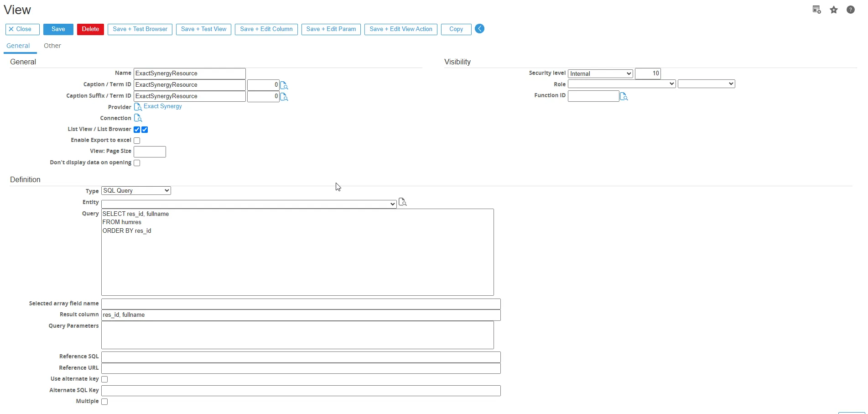
Task: Check Don't display data on opening
Action: point(137,163)
